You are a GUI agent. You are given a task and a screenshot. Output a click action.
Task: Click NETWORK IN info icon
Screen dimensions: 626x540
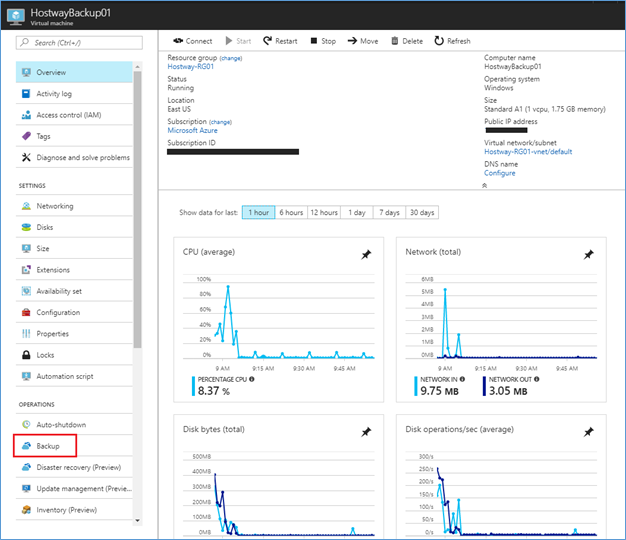462,379
